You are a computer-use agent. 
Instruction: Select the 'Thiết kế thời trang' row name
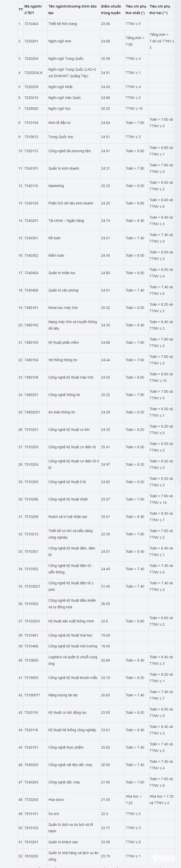point(63,24)
